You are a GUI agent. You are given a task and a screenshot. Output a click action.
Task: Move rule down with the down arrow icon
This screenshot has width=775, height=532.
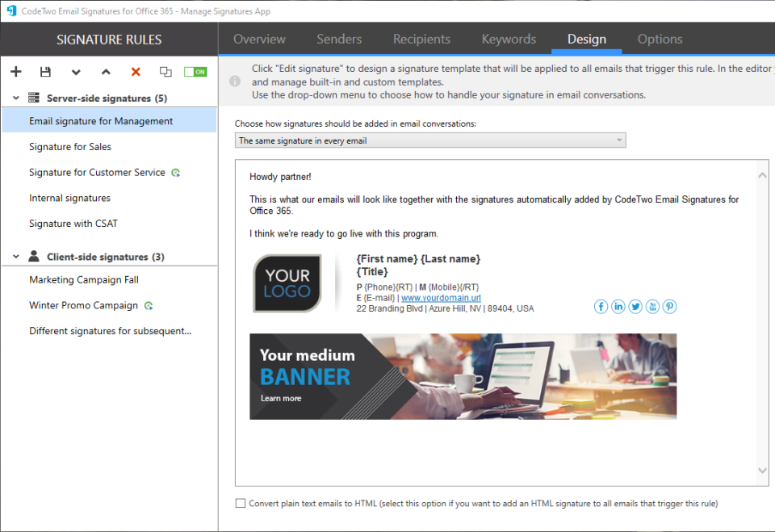pos(76,72)
